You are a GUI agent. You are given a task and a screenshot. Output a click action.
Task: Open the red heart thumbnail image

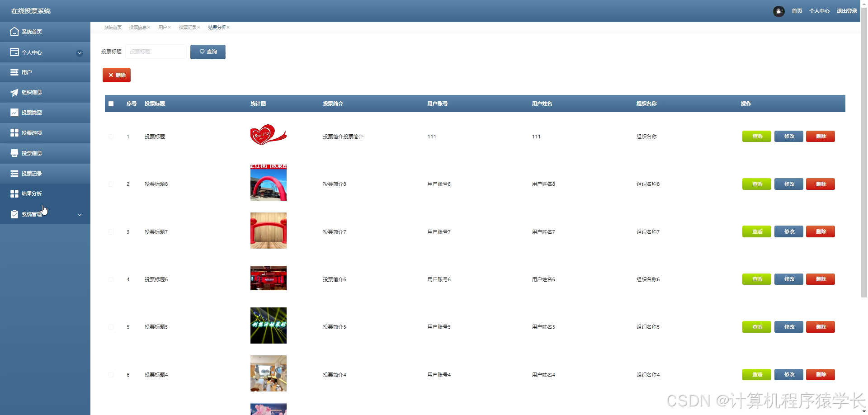(269, 135)
